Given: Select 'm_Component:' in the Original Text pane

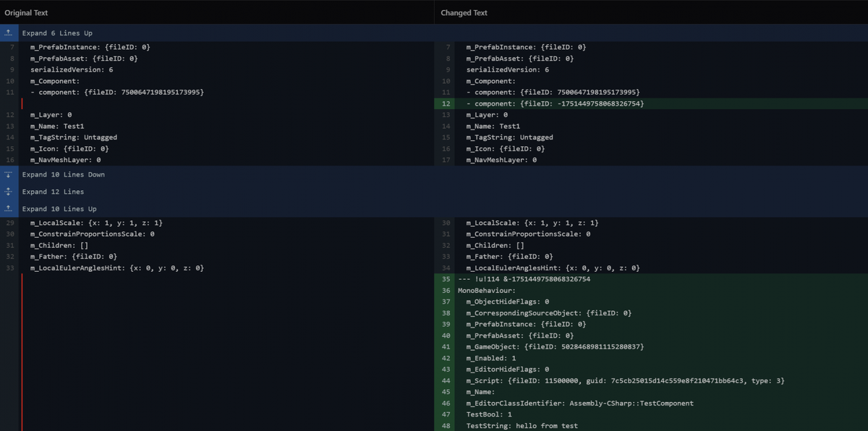Looking at the screenshot, I should point(55,81).
